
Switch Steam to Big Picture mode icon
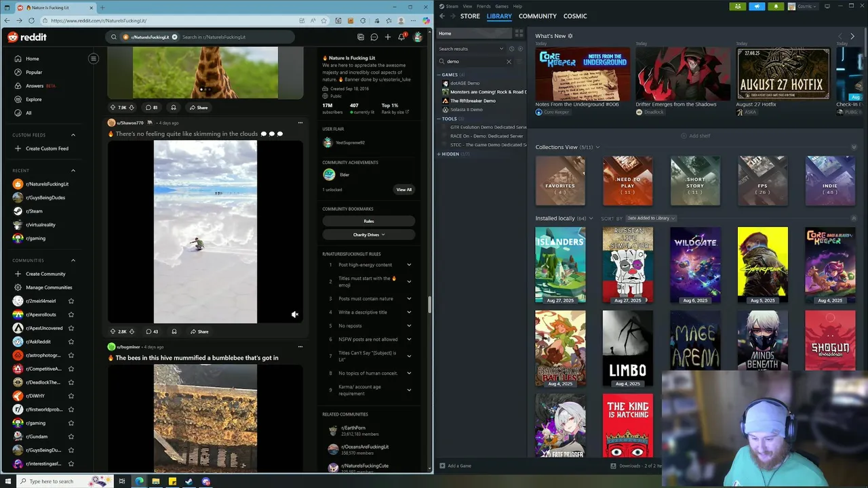(826, 6)
